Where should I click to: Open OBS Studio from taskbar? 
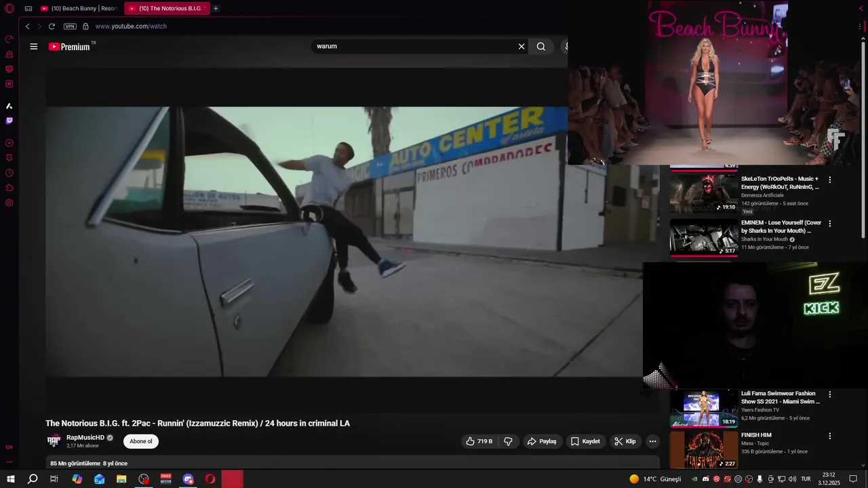tap(144, 479)
